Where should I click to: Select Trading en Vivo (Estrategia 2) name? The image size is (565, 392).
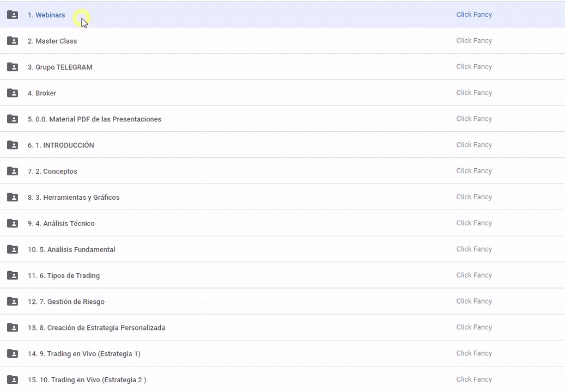click(87, 380)
